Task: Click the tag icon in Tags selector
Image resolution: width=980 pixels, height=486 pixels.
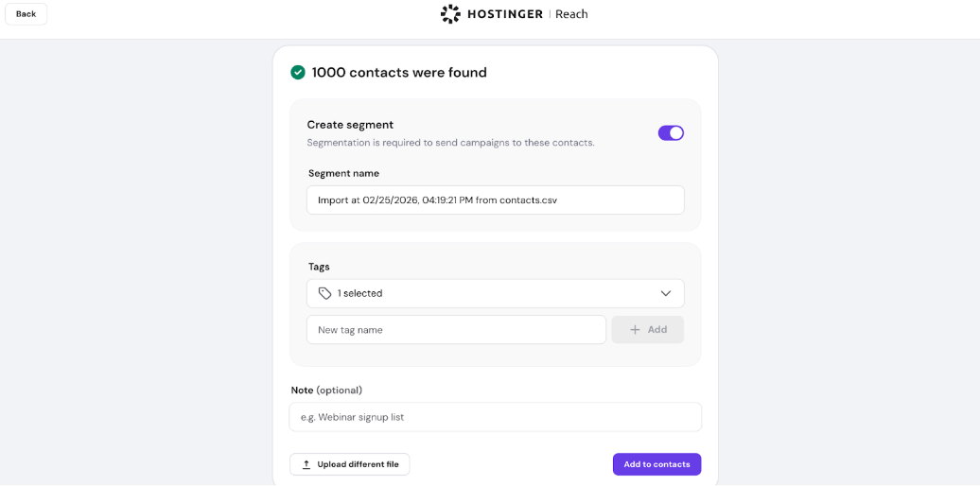Action: click(324, 293)
